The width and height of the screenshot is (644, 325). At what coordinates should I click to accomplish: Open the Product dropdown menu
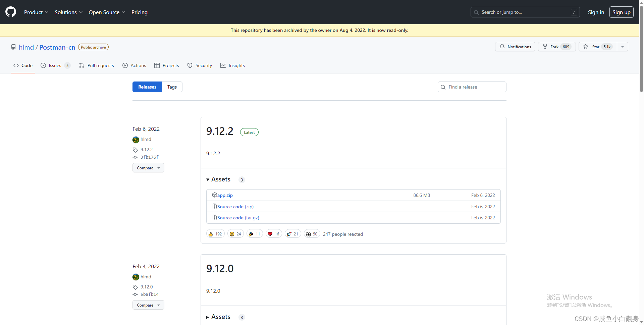36,12
